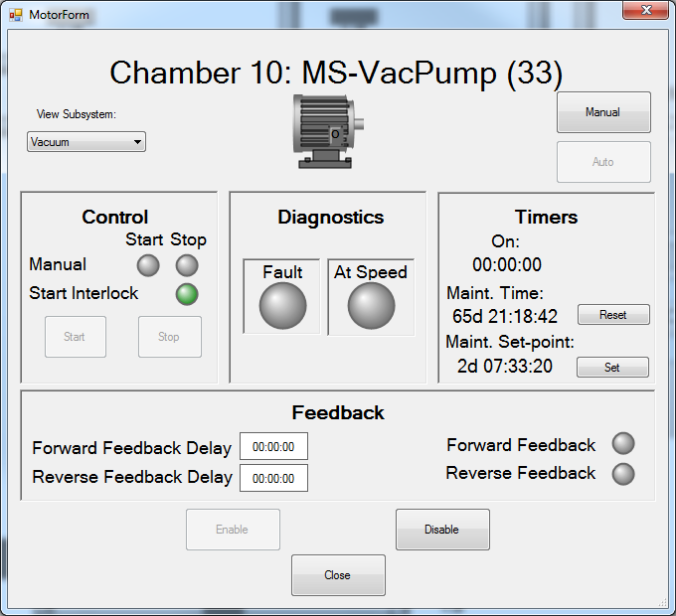Click MotorForm title bar app icon

(16, 15)
